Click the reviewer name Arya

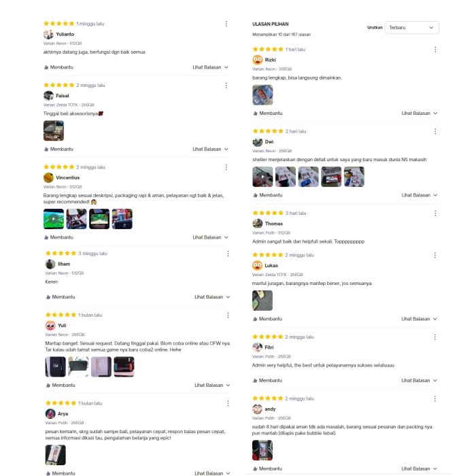pyautogui.click(x=63, y=413)
